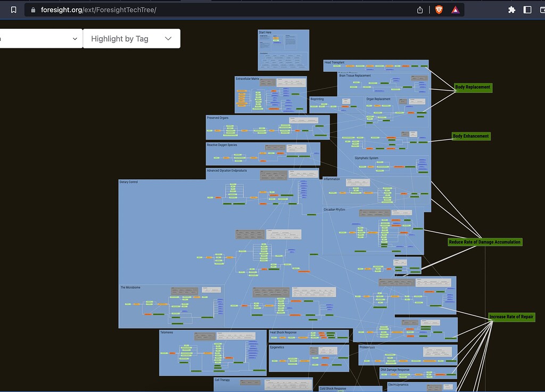Click the foresight.org address bar URL
This screenshot has height=392, width=545.
[x=98, y=10]
